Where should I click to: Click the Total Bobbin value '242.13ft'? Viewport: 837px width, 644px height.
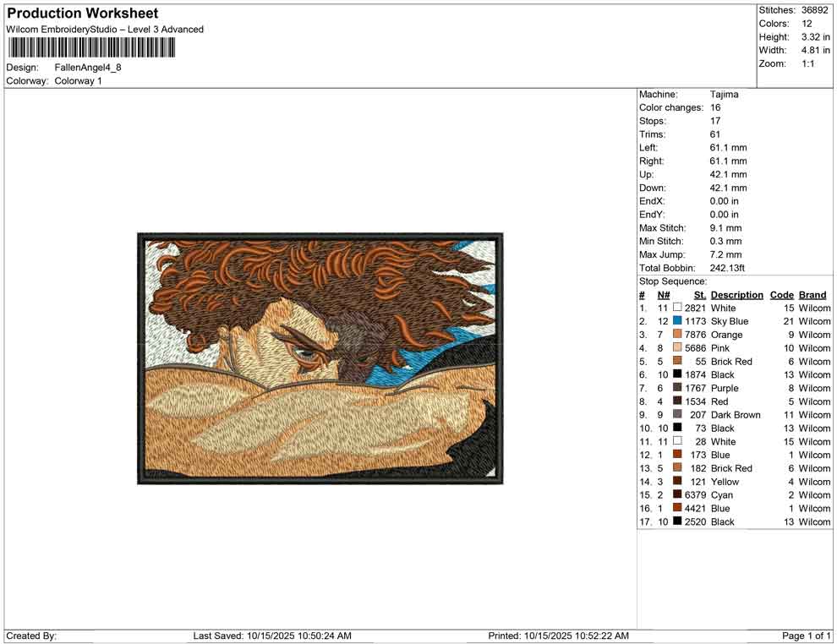[727, 268]
